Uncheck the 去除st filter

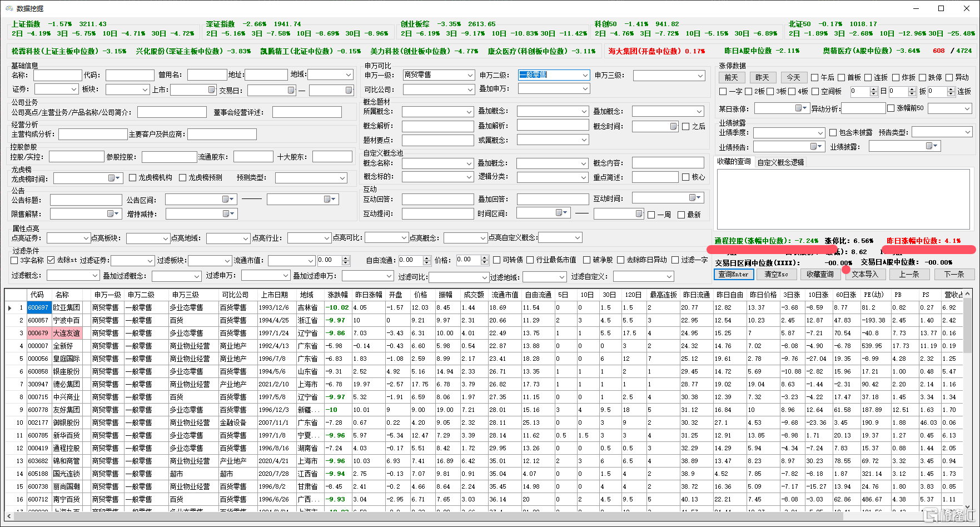(51, 260)
